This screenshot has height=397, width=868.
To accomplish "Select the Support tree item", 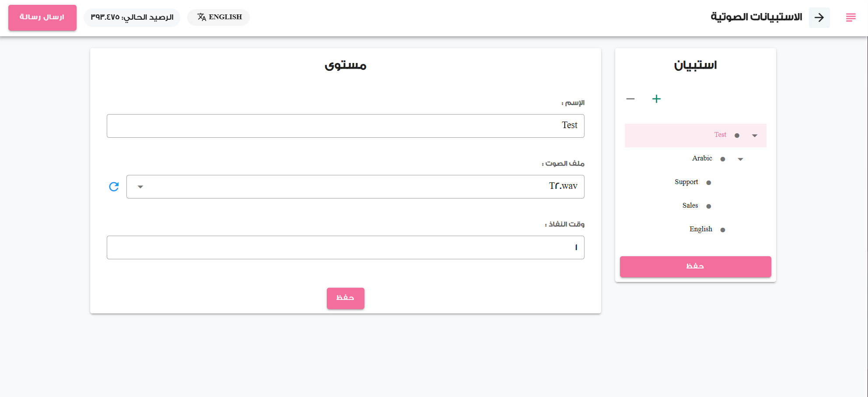I will (686, 182).
